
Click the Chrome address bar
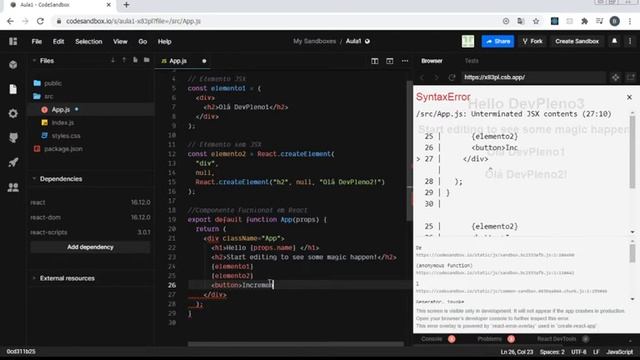(278, 21)
